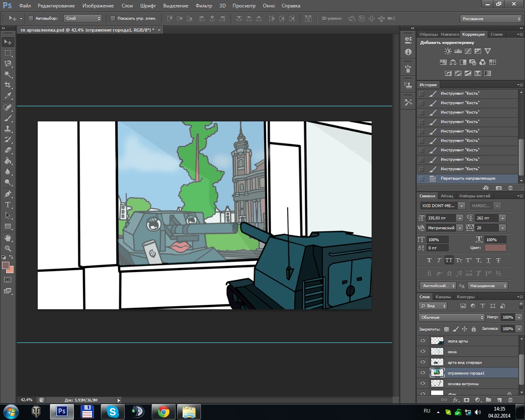525x420 pixels.
Task: Select the Hand tool
Action: (8, 238)
